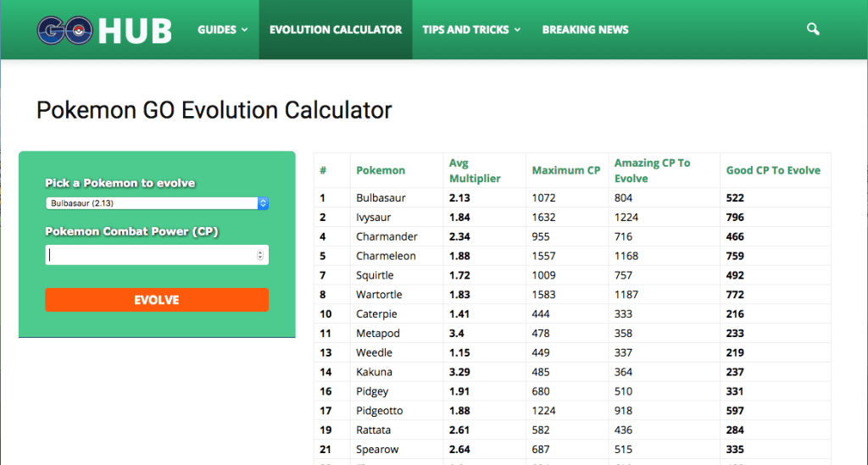
Task: Select Pidgeotto in the table
Action: click(379, 411)
